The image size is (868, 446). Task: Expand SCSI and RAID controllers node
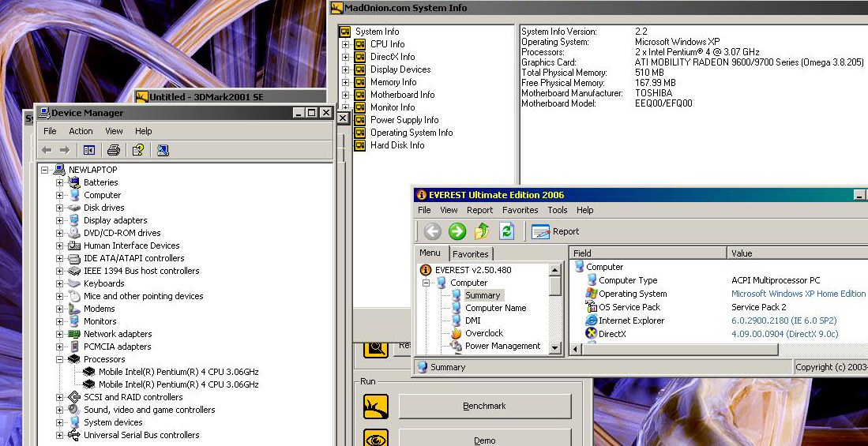point(59,397)
